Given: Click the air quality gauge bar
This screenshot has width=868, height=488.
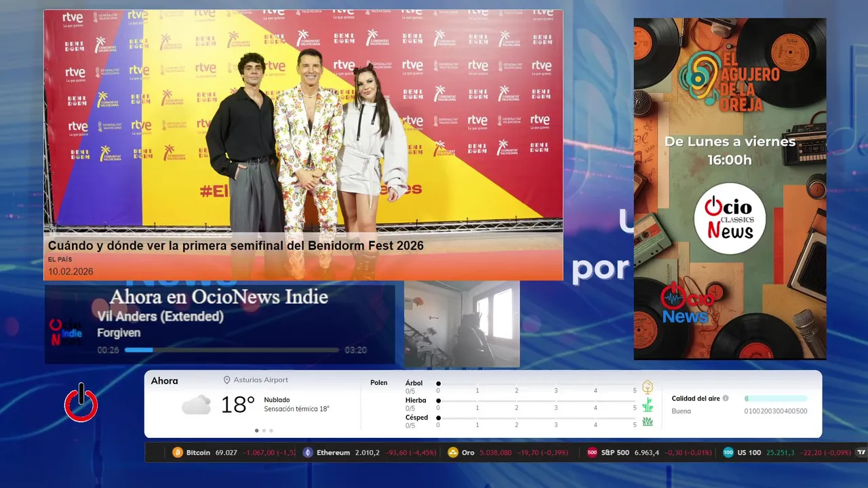Looking at the screenshot, I should tap(776, 399).
